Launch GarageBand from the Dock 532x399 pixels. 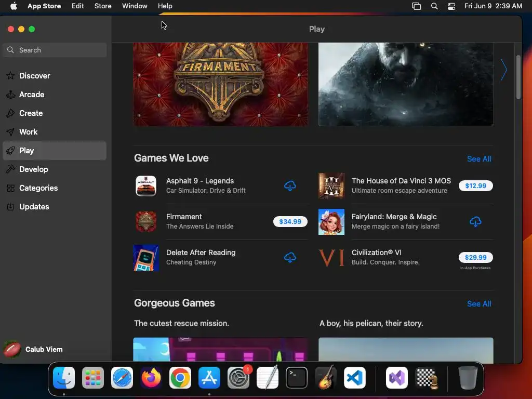[x=326, y=378]
